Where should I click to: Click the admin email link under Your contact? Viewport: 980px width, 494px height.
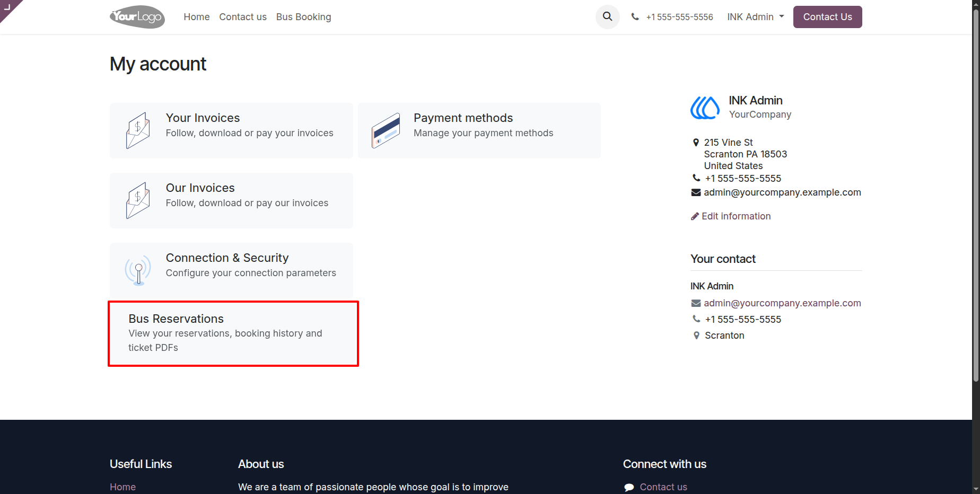(x=782, y=303)
